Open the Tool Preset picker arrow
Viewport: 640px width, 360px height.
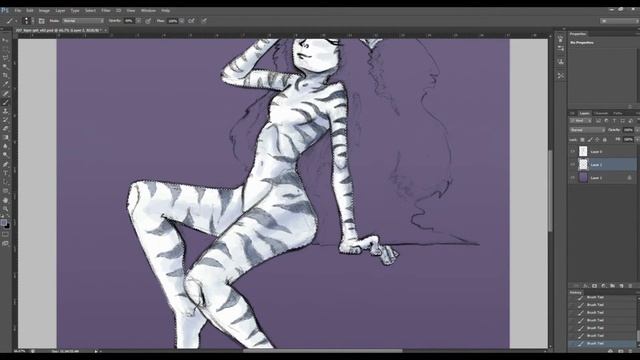16,21
